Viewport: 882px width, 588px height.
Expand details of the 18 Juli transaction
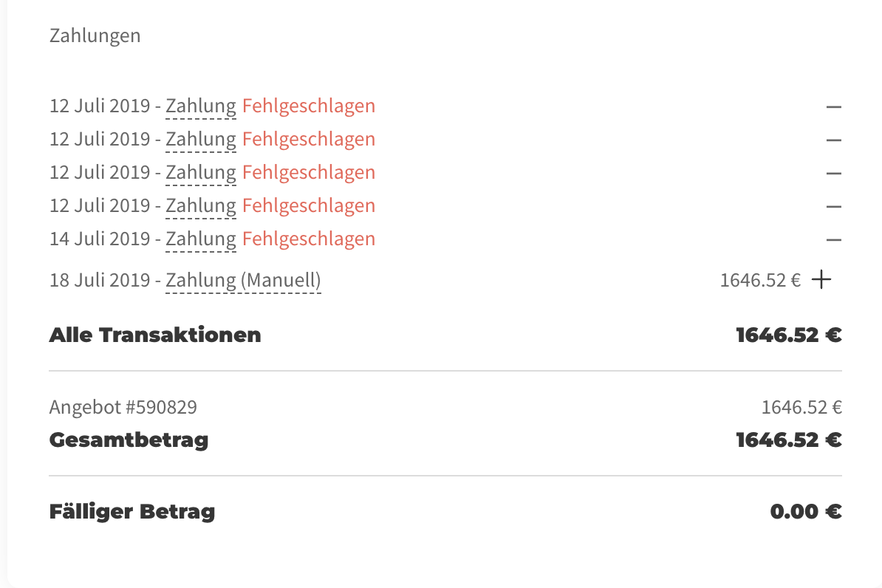click(821, 279)
